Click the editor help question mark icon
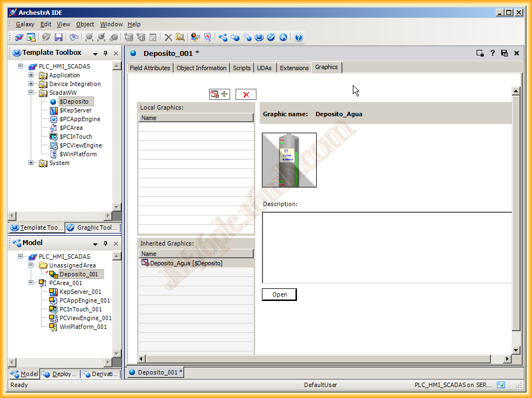This screenshot has height=398, width=532. click(x=493, y=53)
